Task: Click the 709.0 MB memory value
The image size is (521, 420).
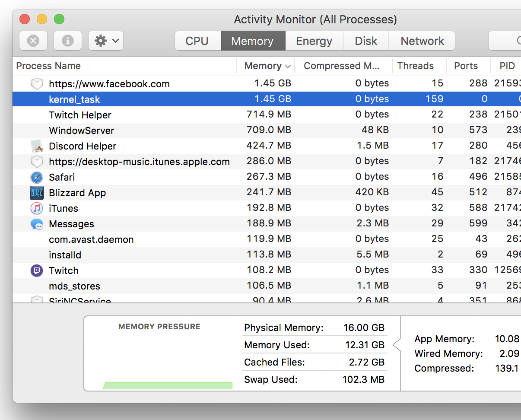Action: pos(269,130)
